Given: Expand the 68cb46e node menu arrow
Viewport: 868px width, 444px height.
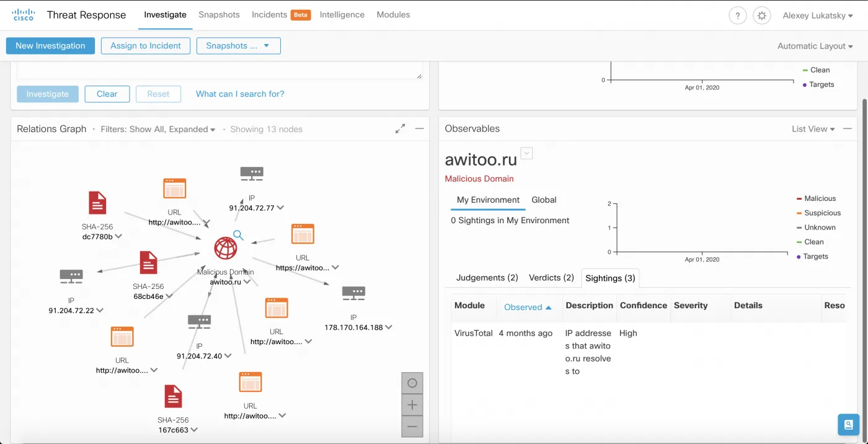Looking at the screenshot, I should point(169,296).
